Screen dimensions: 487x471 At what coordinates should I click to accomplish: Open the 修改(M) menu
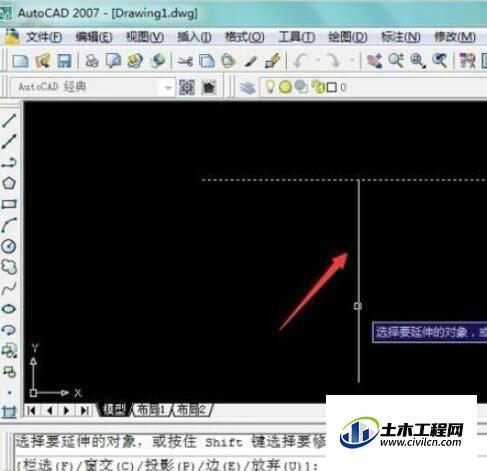pos(454,37)
